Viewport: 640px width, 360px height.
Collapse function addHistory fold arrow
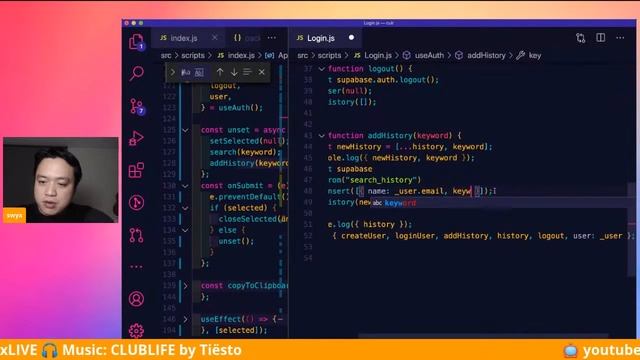pos(322,136)
